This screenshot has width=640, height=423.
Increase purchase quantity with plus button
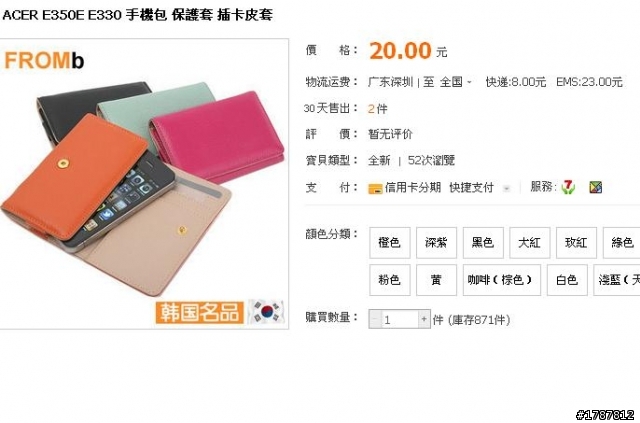click(424, 319)
